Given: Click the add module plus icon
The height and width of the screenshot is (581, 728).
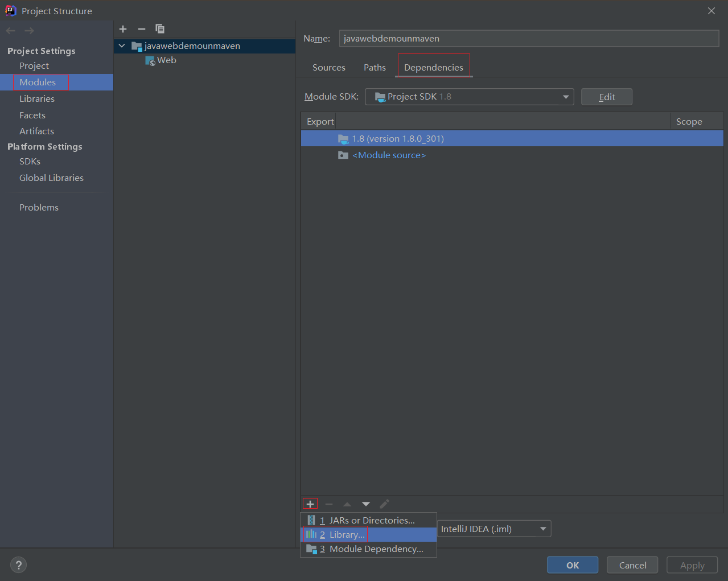Looking at the screenshot, I should click(123, 29).
